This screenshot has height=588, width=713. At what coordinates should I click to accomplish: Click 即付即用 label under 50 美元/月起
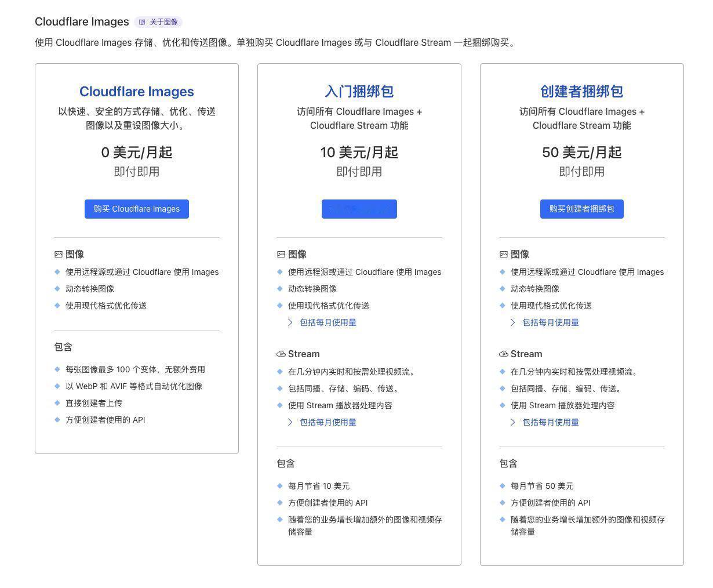tap(582, 172)
